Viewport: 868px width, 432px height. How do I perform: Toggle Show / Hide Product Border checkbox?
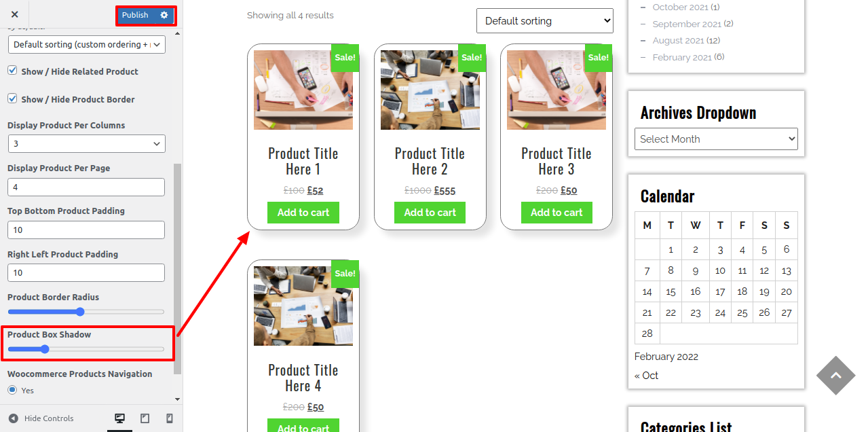pyautogui.click(x=12, y=98)
